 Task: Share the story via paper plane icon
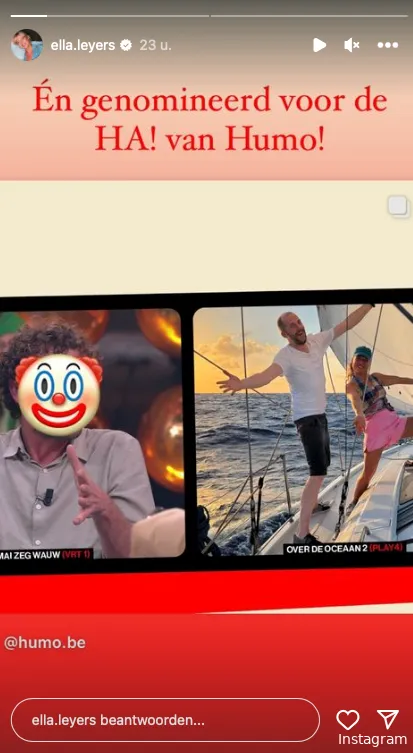(x=388, y=719)
